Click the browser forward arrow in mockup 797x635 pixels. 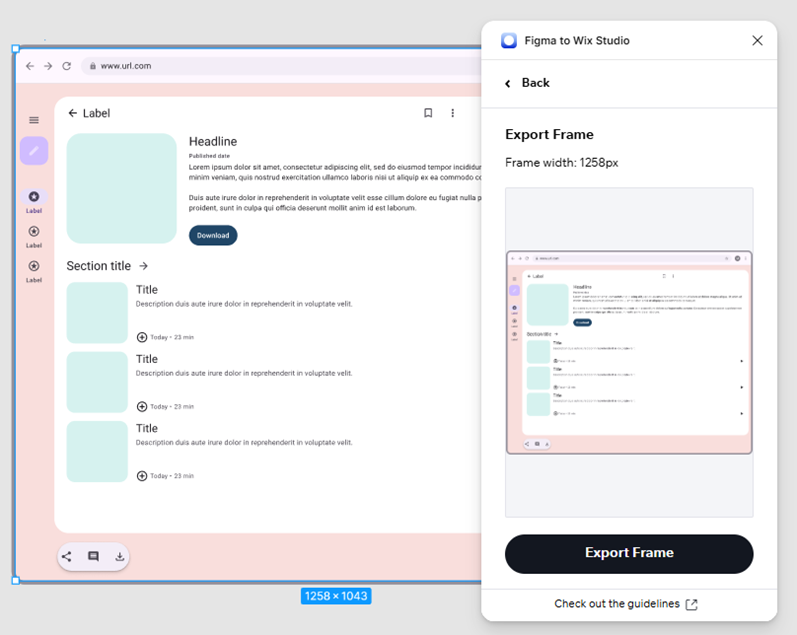tap(48, 66)
